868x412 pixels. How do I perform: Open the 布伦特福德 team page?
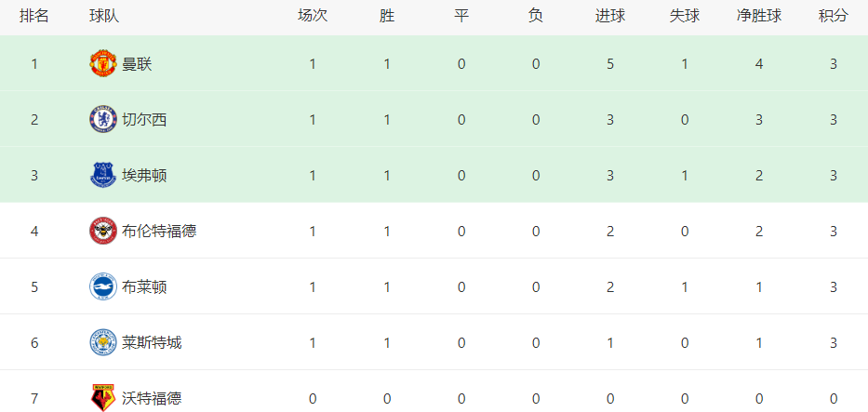tap(159, 232)
